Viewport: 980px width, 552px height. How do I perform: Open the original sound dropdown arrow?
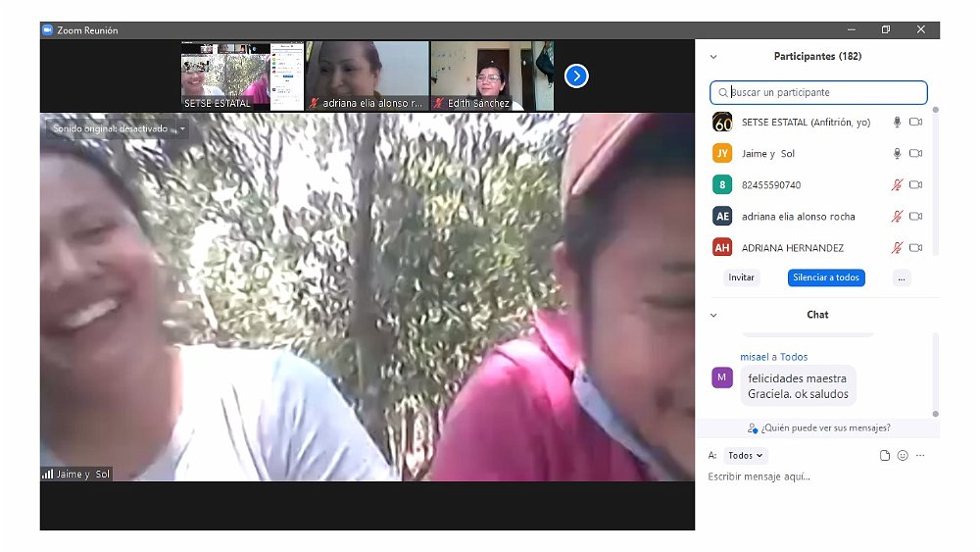click(x=181, y=128)
